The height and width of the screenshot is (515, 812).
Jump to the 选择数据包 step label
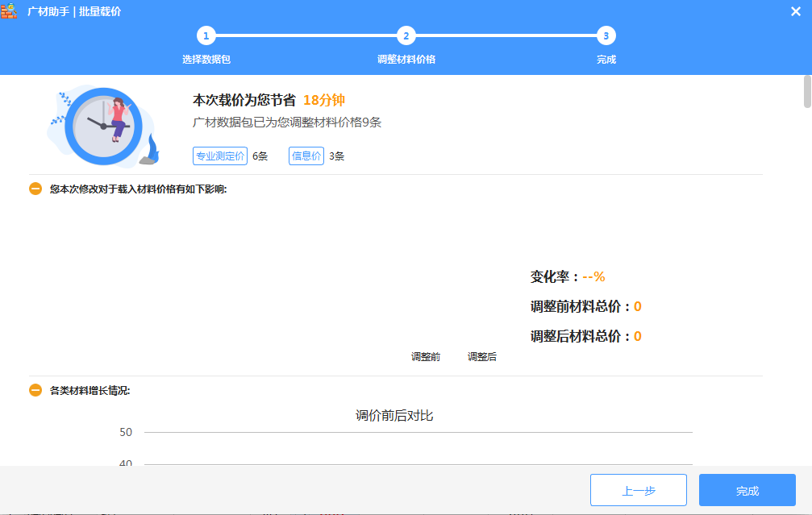coord(206,60)
